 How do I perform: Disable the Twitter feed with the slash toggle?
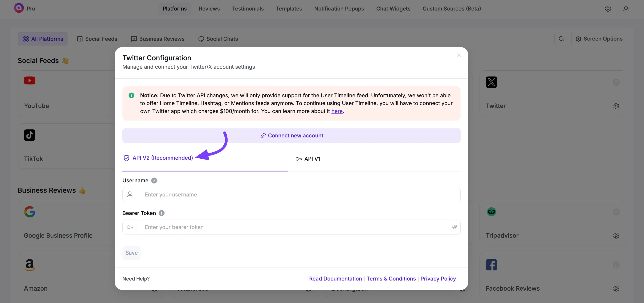pyautogui.click(x=616, y=82)
